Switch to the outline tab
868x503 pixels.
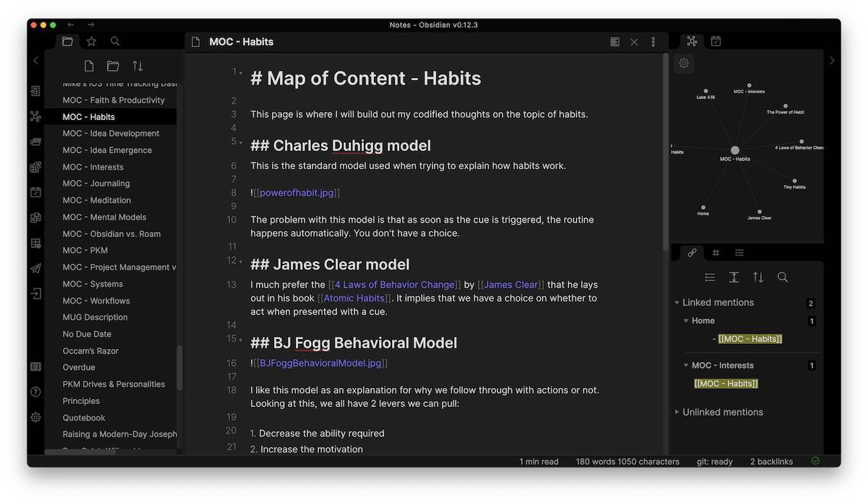click(x=739, y=252)
